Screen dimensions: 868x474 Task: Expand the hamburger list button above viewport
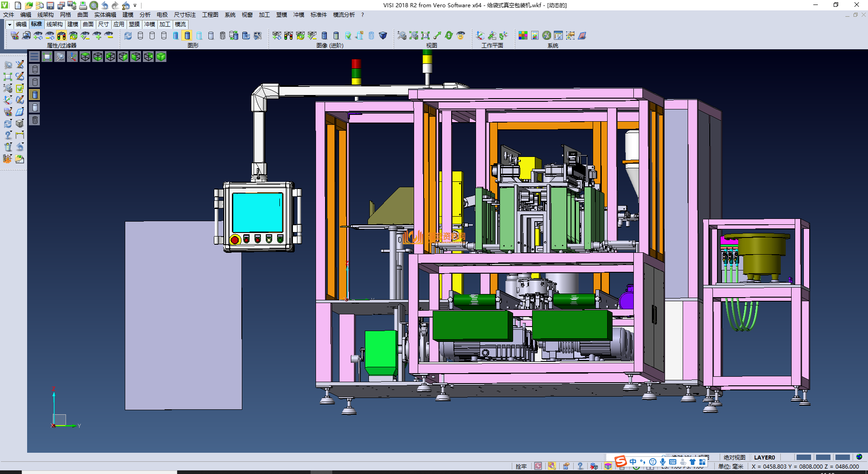[34, 57]
